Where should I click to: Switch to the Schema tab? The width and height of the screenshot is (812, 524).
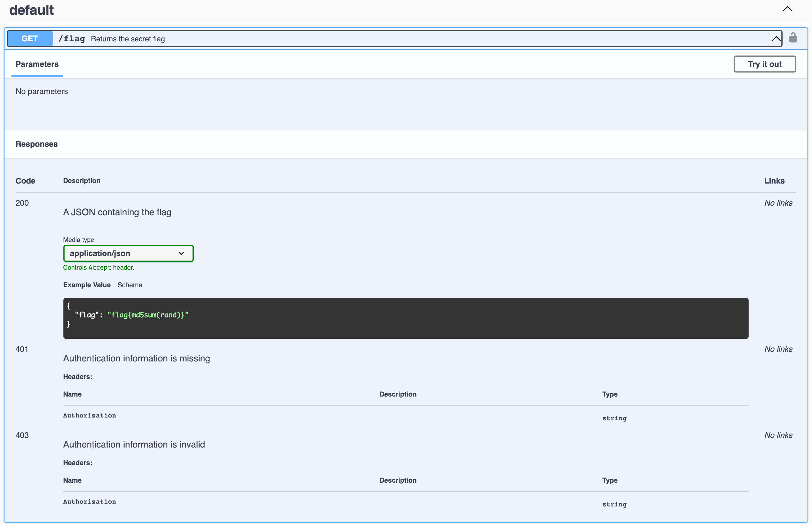130,285
